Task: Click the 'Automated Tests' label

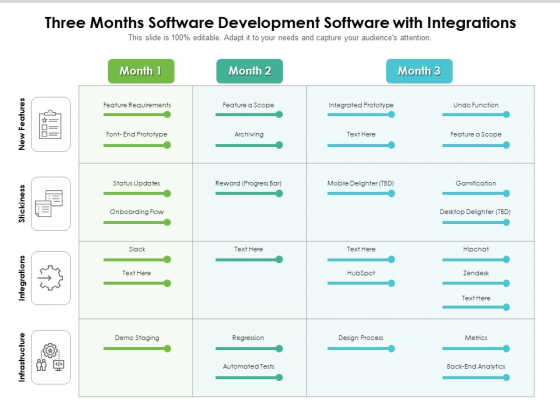Action: pyautogui.click(x=249, y=366)
